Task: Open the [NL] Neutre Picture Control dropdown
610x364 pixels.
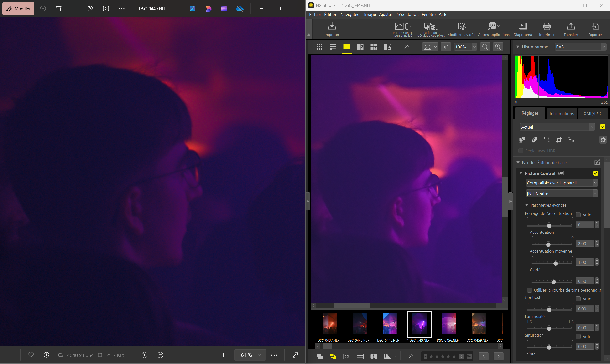Action: [x=562, y=193]
